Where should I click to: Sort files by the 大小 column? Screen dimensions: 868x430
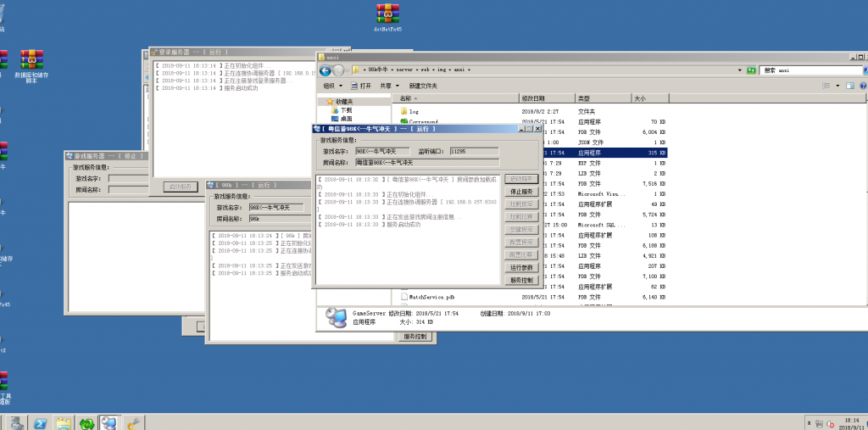click(x=650, y=98)
